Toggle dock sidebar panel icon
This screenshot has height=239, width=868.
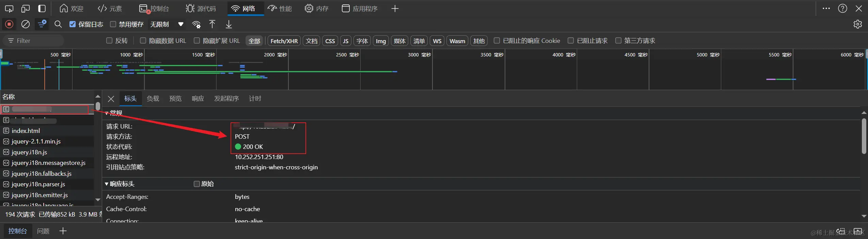pos(42,8)
